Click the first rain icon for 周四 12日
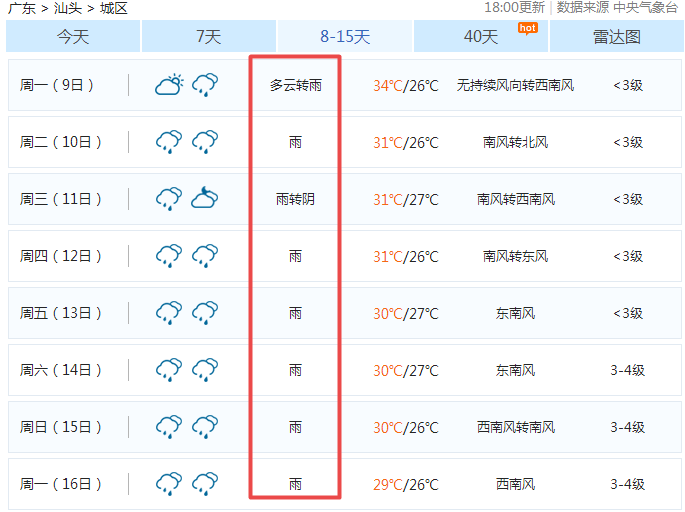This screenshot has height=512, width=685. [169, 256]
